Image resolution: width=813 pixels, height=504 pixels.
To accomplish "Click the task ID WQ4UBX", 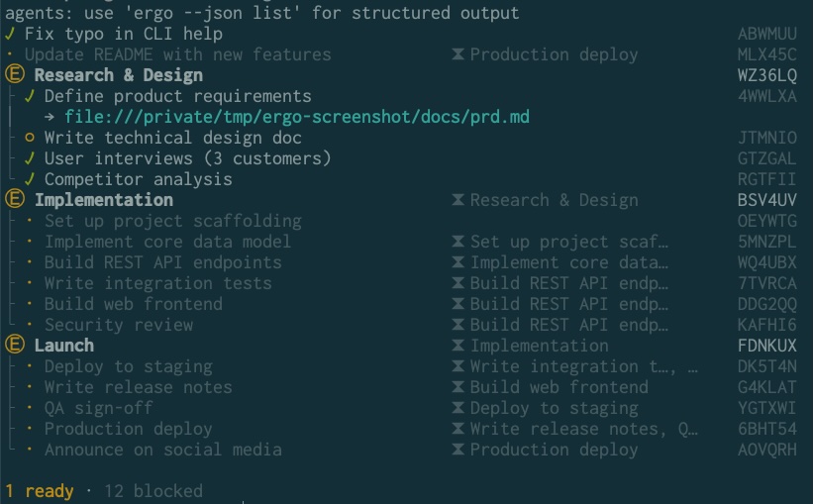I will (766, 262).
